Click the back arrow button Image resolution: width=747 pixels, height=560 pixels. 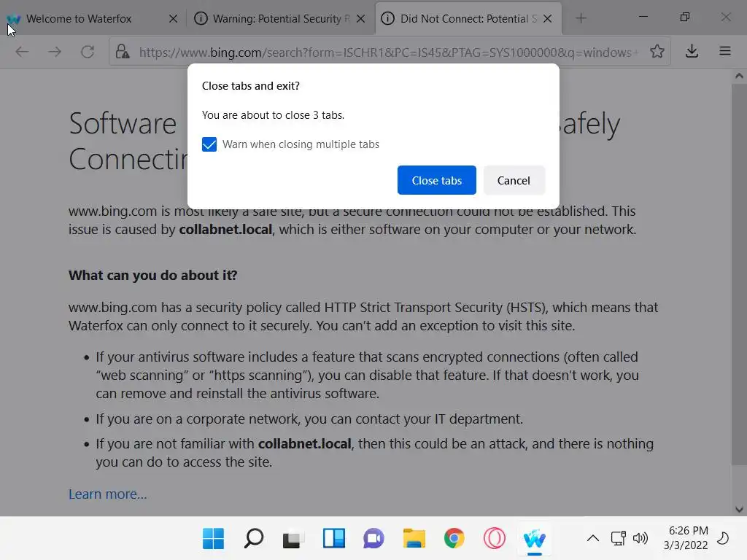(x=22, y=52)
